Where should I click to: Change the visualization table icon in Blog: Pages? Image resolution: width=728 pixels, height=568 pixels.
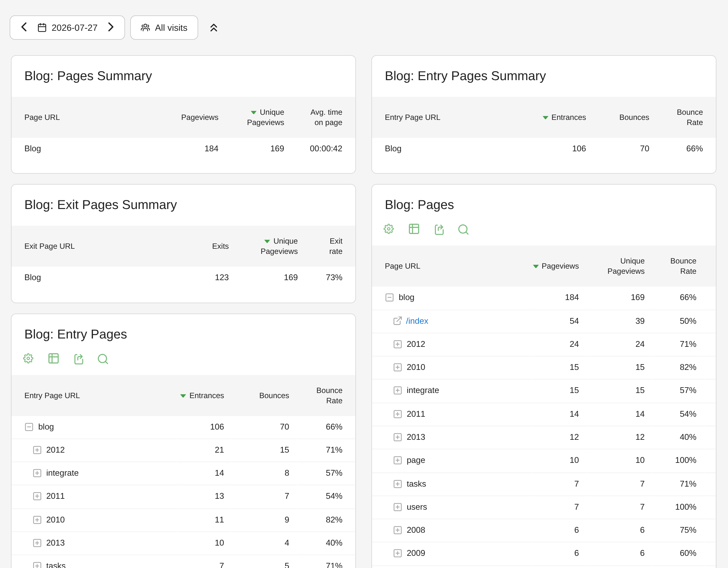coord(414,229)
